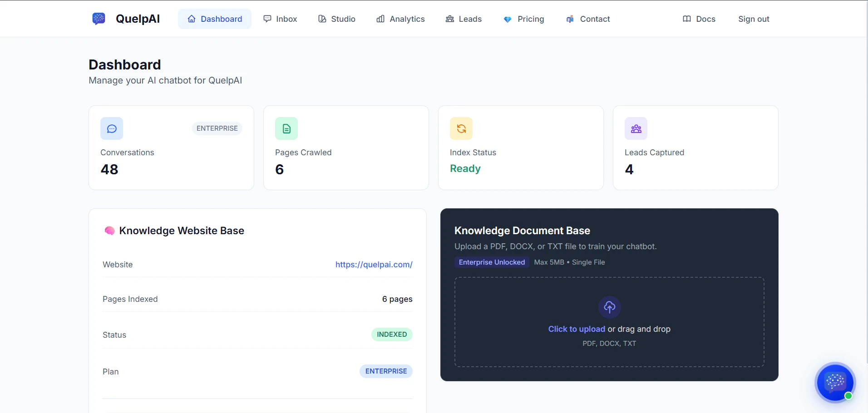This screenshot has height=413, width=868.
Task: Click the ENTERPRISE badge on Conversations card
Action: point(217,128)
